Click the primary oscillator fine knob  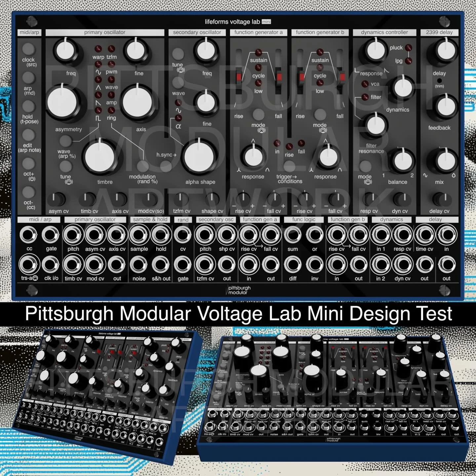tap(136, 51)
